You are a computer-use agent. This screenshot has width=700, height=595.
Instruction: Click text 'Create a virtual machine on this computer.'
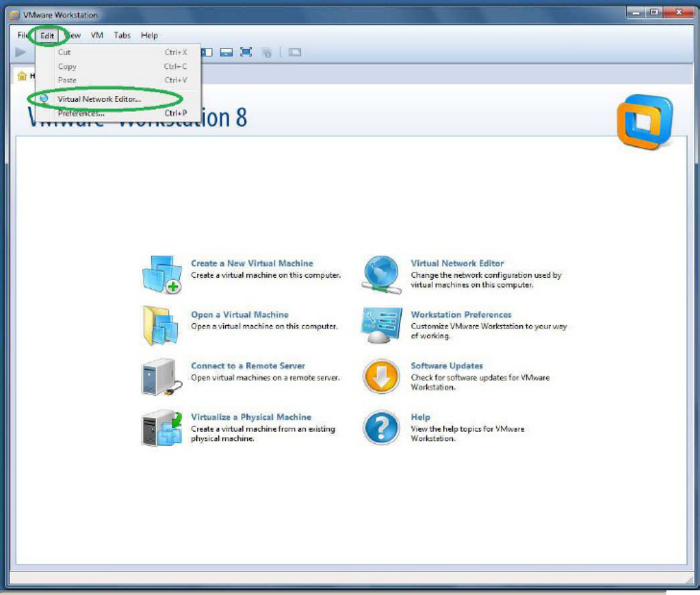[x=266, y=275]
